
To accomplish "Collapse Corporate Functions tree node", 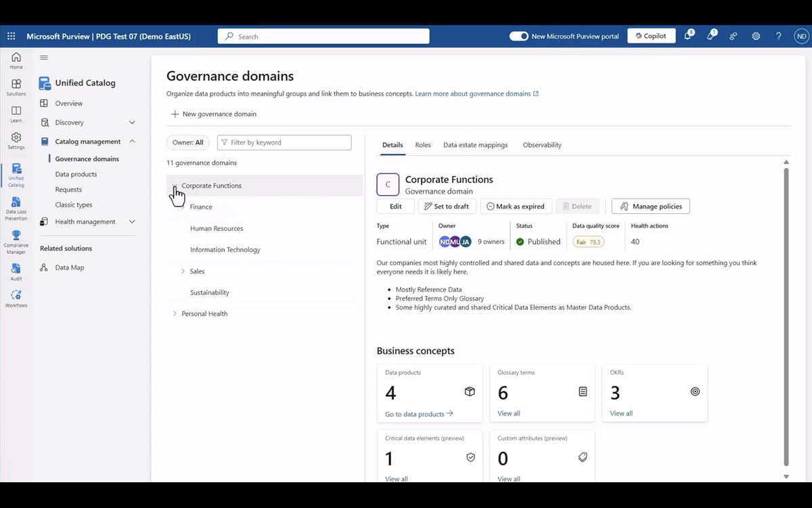I will pos(175,186).
